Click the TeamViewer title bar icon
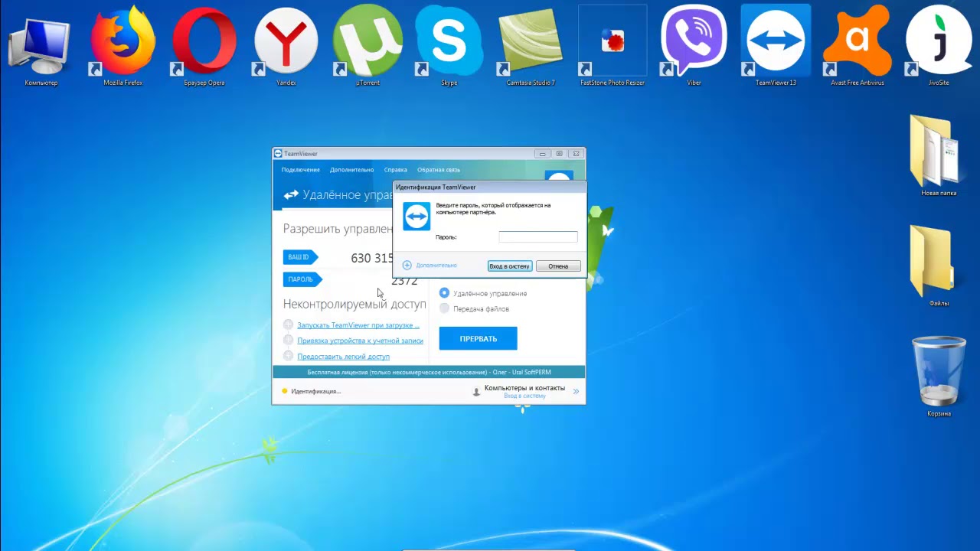 279,154
